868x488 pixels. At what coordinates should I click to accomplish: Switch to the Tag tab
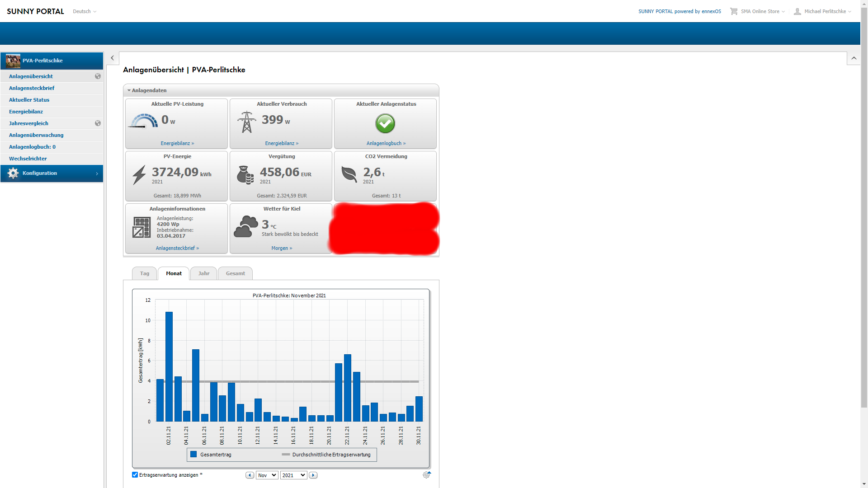144,273
